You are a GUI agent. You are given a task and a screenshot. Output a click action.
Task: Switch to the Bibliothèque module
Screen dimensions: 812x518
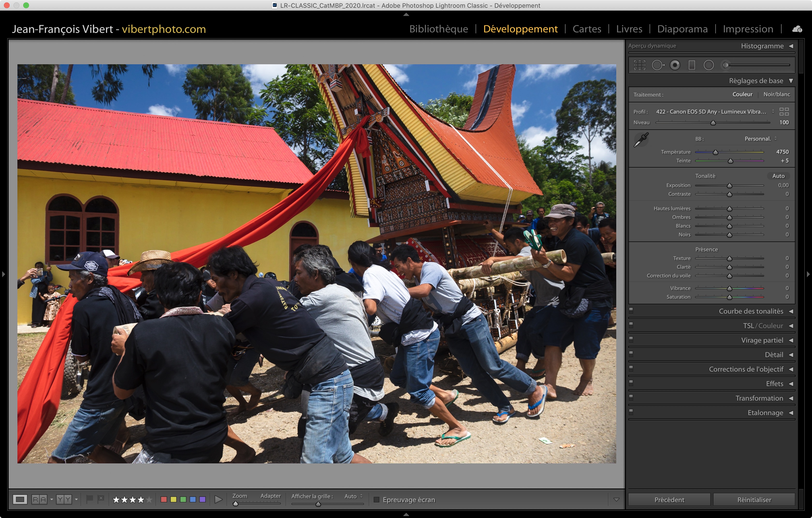point(438,29)
